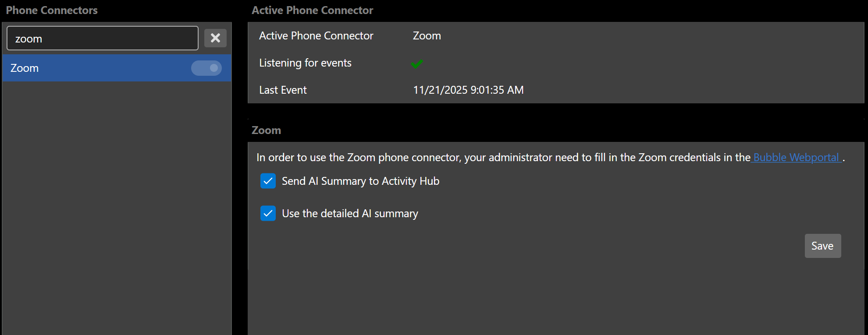Click the Zoom settings section heading
This screenshot has width=868, height=335.
(266, 130)
